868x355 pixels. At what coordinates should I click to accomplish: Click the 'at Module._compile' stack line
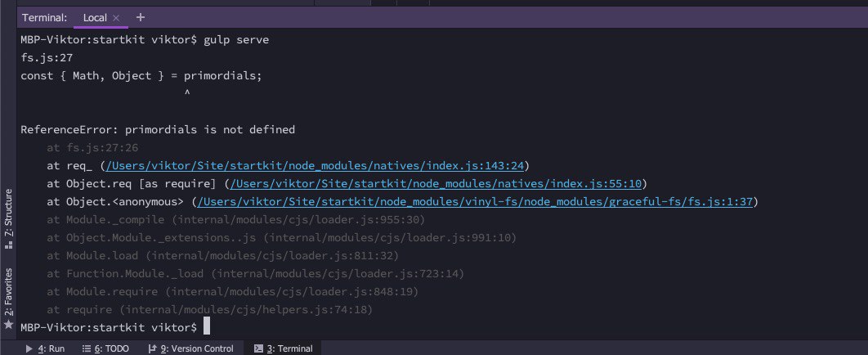(x=236, y=220)
